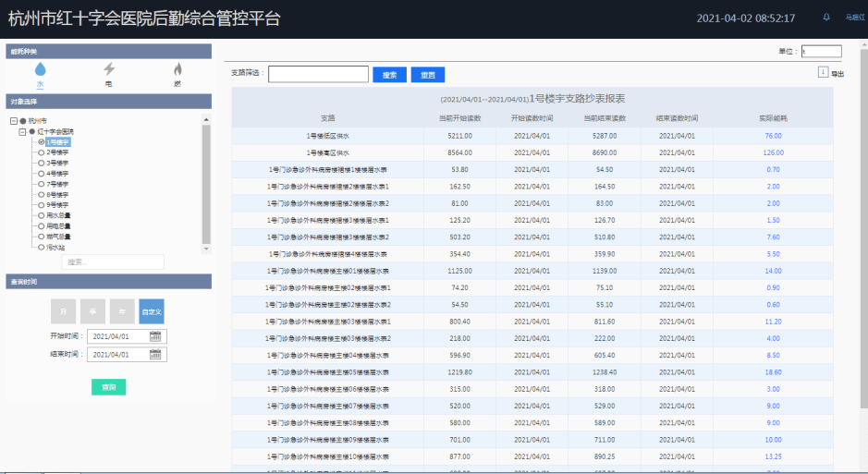The width and height of the screenshot is (868, 474).
Task: Click the 红十字会医院 tree label
Action: pyautogui.click(x=55, y=131)
